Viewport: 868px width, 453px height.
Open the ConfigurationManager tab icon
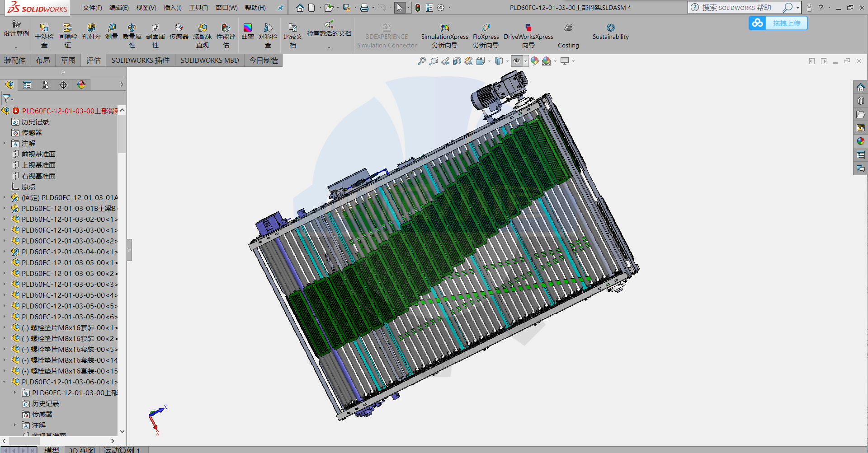tap(45, 85)
